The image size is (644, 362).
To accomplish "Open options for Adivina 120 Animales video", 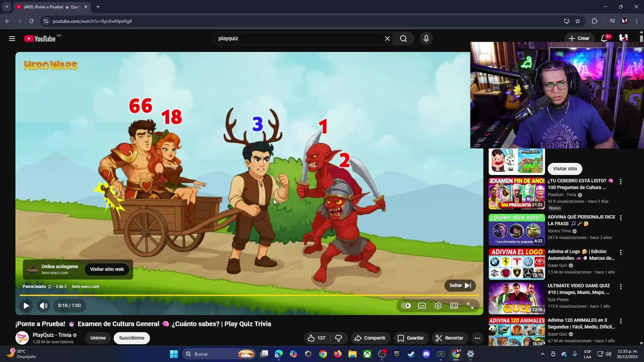I will click(621, 321).
